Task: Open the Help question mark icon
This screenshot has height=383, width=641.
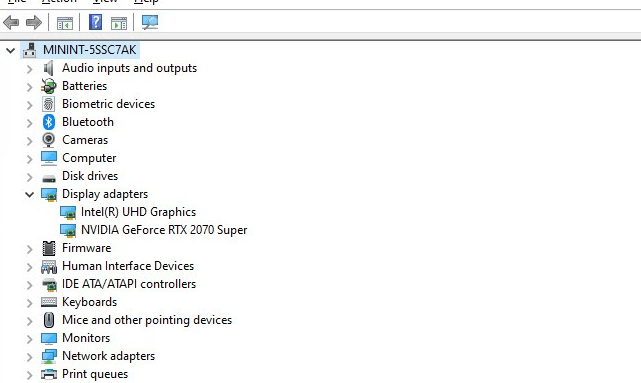Action: click(95, 22)
